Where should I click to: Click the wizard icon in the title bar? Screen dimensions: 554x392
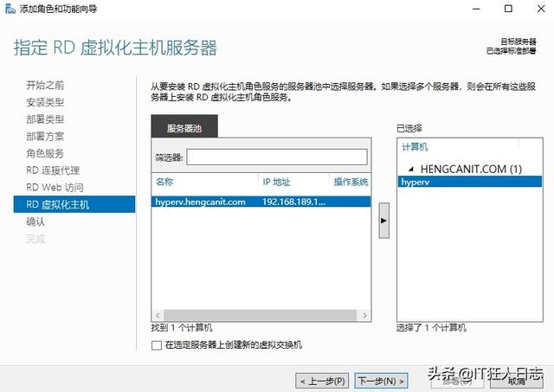(x=9, y=9)
